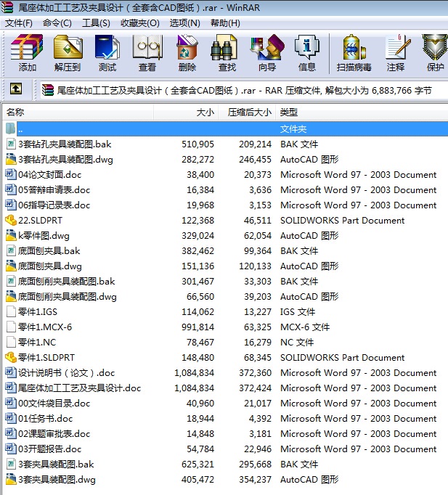Click the 保护 (Protect) shield icon
This screenshot has height=495, width=448.
(x=435, y=47)
